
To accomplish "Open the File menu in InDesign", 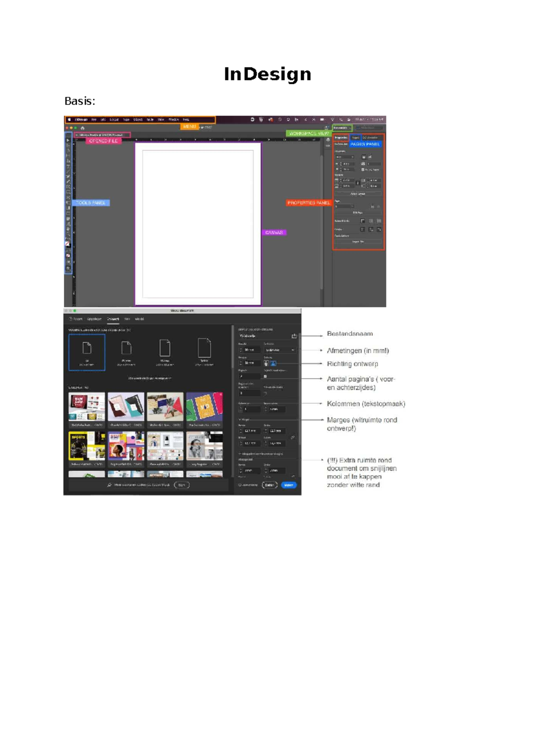I will [94, 119].
